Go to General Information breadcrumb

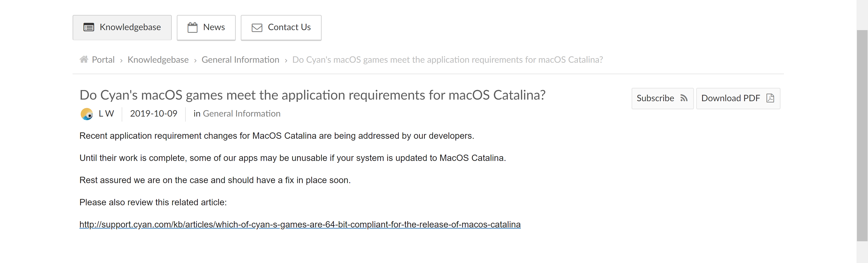240,60
